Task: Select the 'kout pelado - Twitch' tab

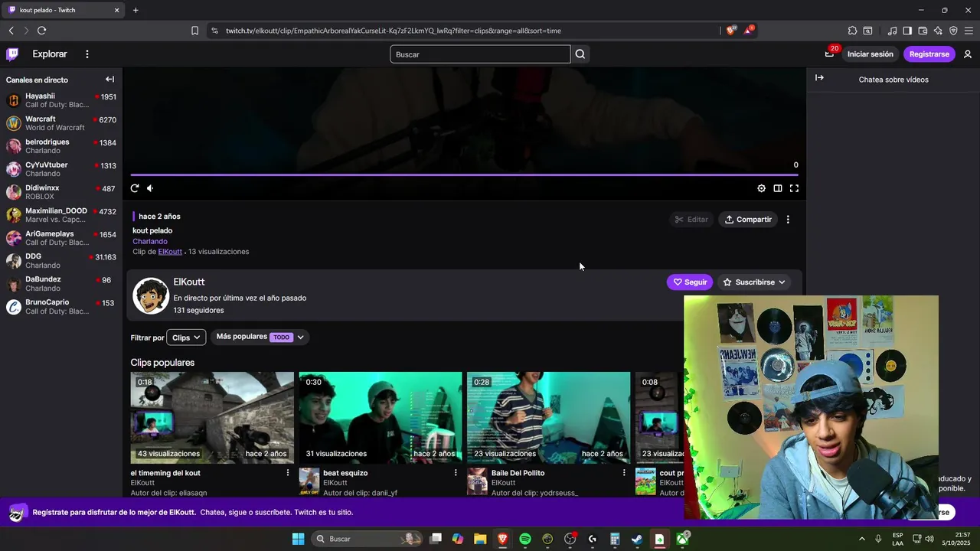Action: [64, 10]
